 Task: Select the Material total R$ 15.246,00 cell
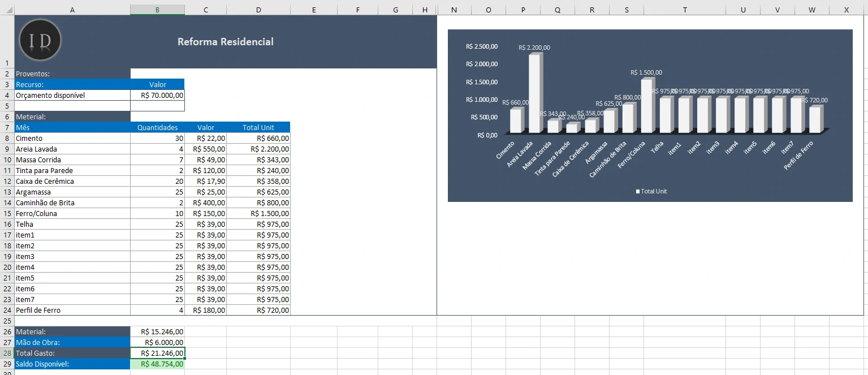[x=157, y=332]
